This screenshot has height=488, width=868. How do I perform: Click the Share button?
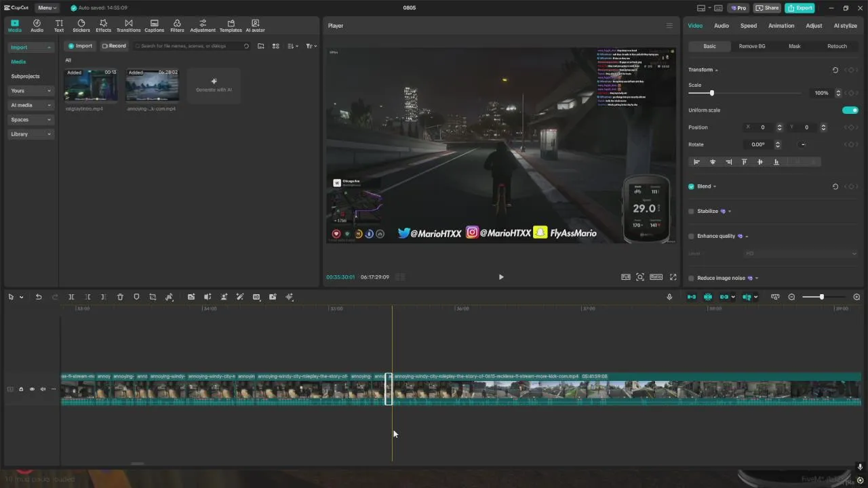point(768,8)
